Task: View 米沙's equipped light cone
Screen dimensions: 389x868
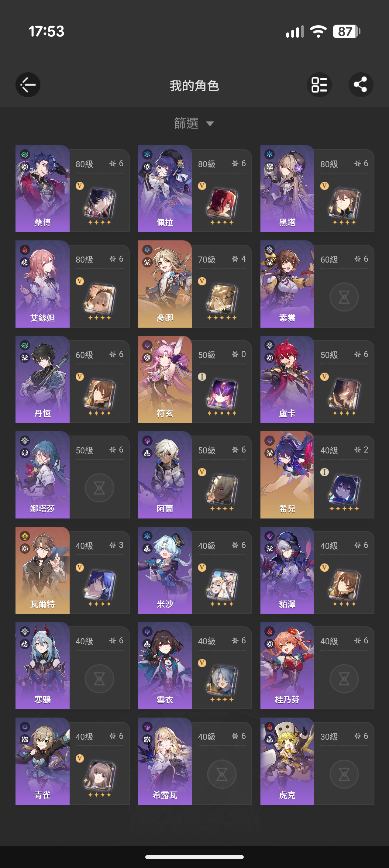Action: click(x=222, y=586)
